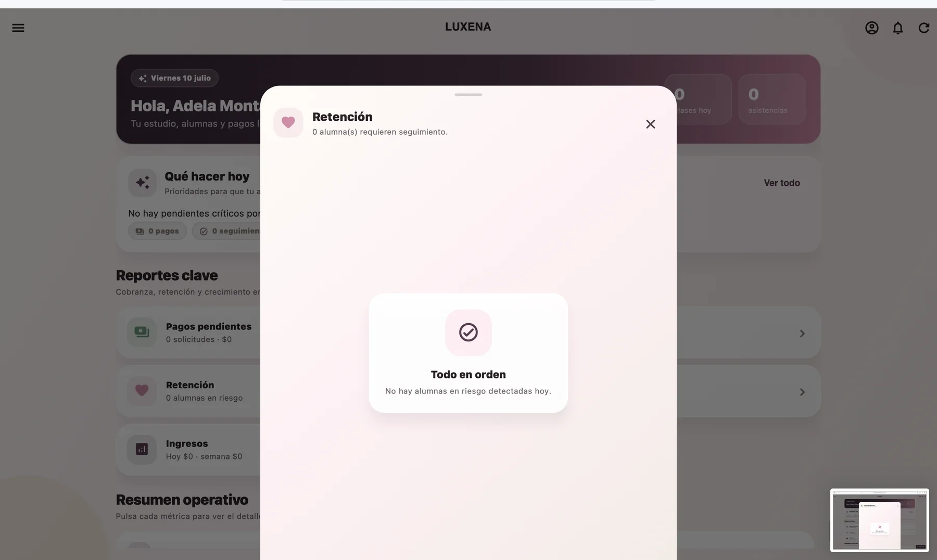Click the Reportes clave heading
This screenshot has width=937, height=560.
click(167, 275)
